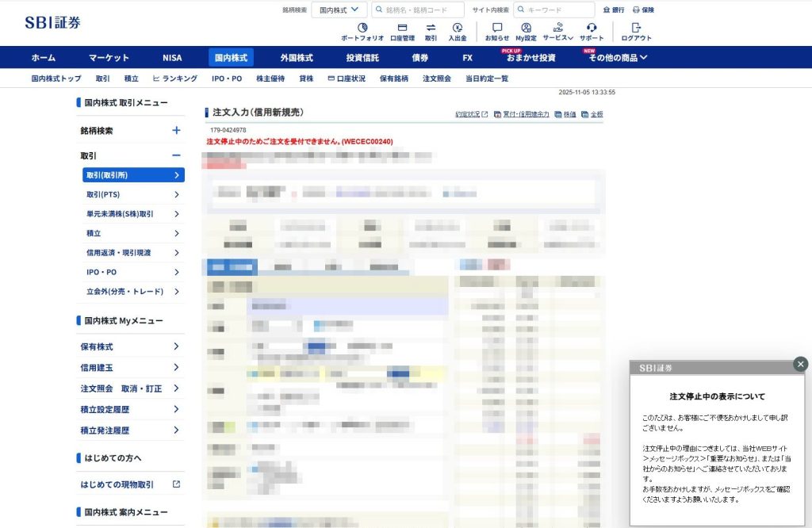Open 国内株式 search category dropdown

pos(339,10)
